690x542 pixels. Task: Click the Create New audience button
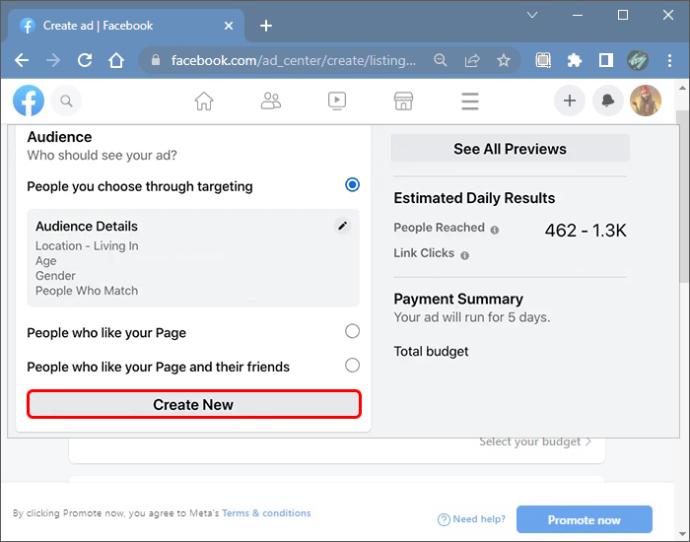tap(194, 404)
